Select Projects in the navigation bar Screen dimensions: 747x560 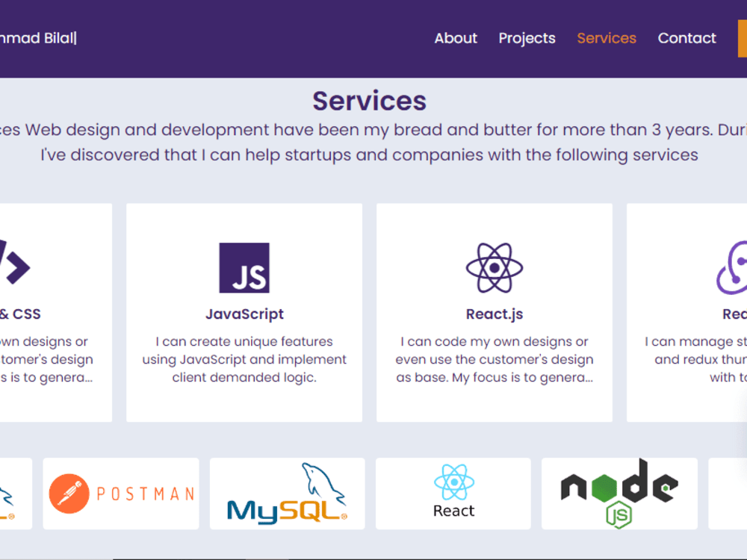click(x=527, y=38)
